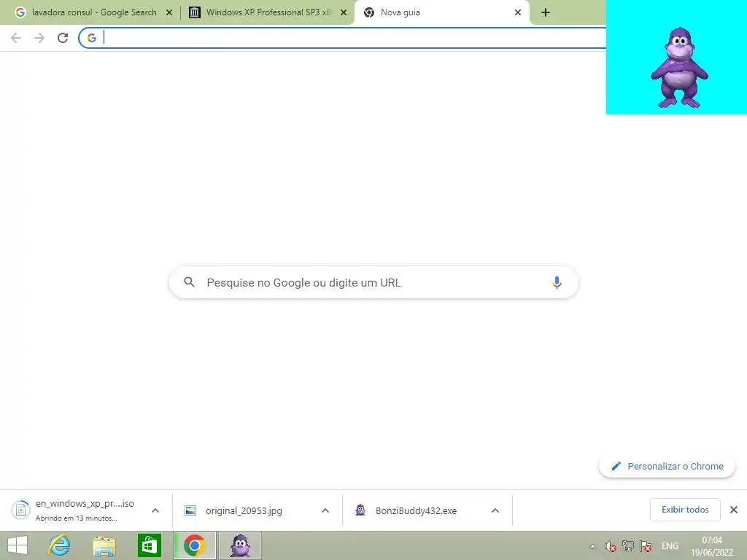Close the Nova guia tab
Viewport: 747px width, 560px height.
pos(518,12)
